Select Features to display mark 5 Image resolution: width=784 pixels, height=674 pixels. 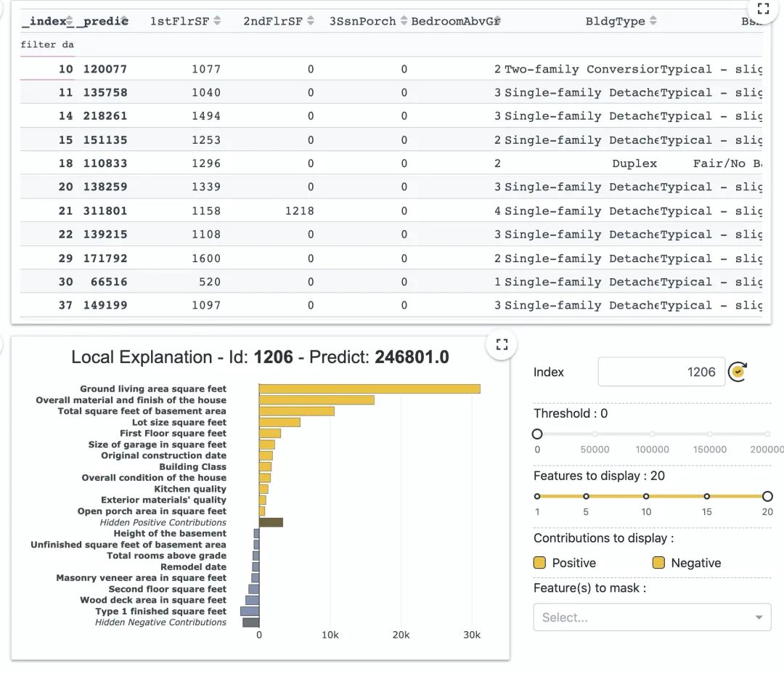point(586,496)
